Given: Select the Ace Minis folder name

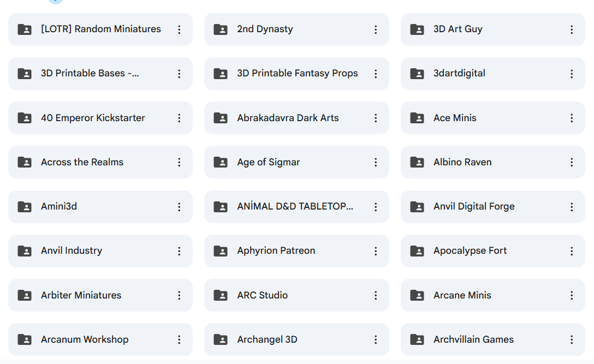Looking at the screenshot, I should pyautogui.click(x=455, y=118).
